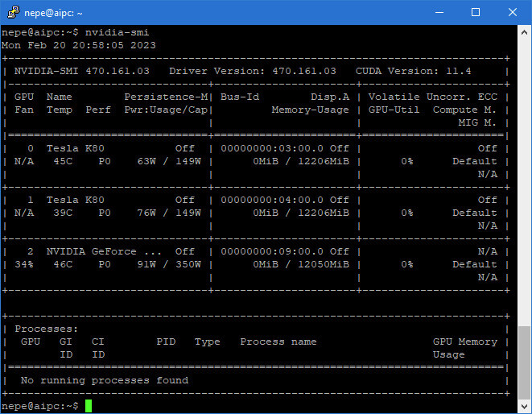The image size is (532, 414).
Task: Click the NVIDIA GeForce ... name for GPU 2
Action: pyautogui.click(x=104, y=251)
